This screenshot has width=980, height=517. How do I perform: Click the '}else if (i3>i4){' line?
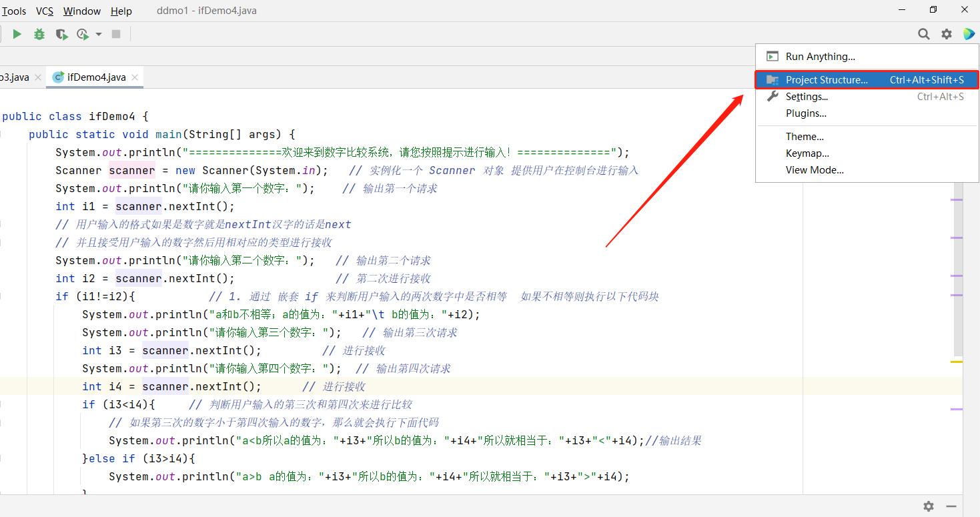[x=139, y=458]
